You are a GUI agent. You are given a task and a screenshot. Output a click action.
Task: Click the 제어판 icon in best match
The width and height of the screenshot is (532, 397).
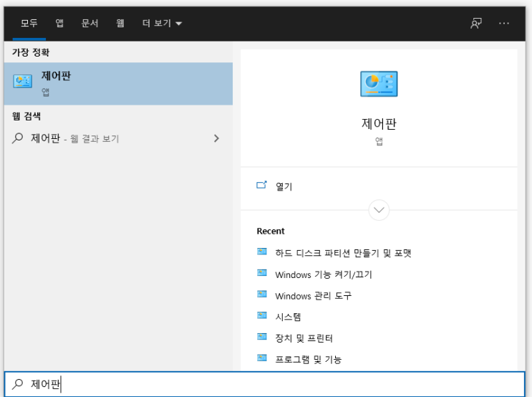point(23,82)
